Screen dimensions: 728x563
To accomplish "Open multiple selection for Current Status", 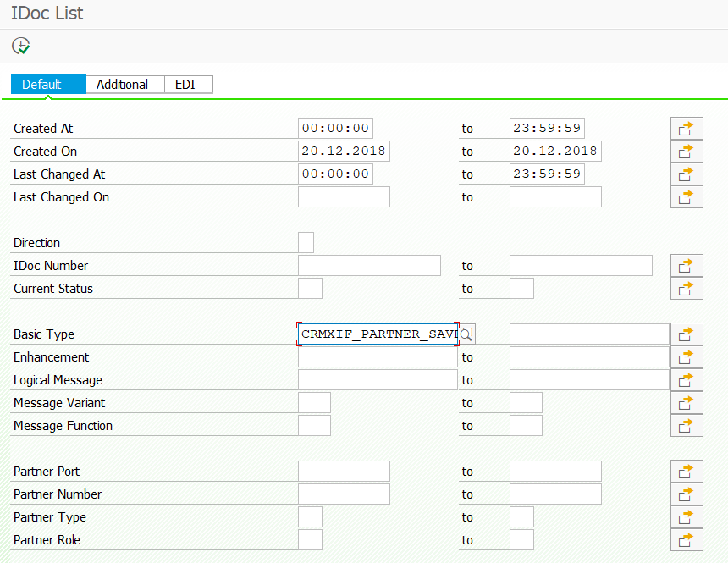I will coord(687,289).
